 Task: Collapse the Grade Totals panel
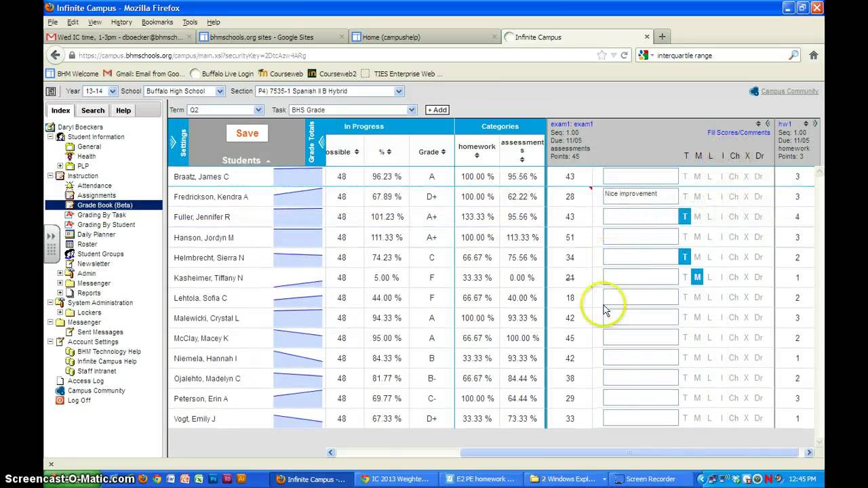pyautogui.click(x=321, y=142)
